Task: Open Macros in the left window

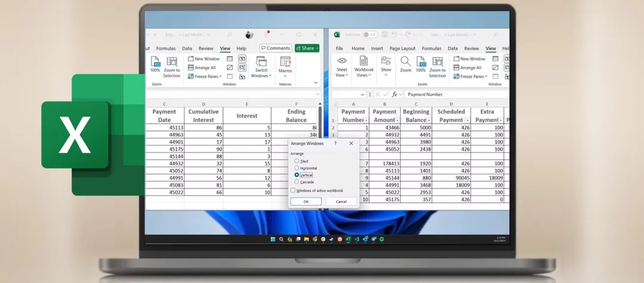Action: [285, 67]
